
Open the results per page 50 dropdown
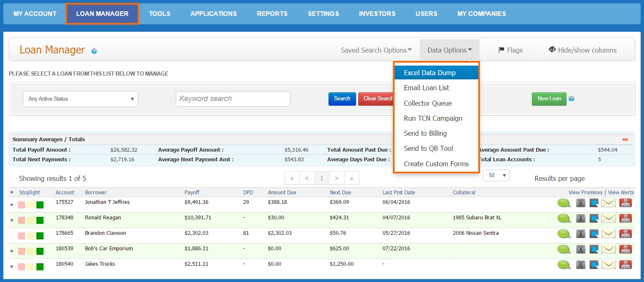[x=496, y=175]
